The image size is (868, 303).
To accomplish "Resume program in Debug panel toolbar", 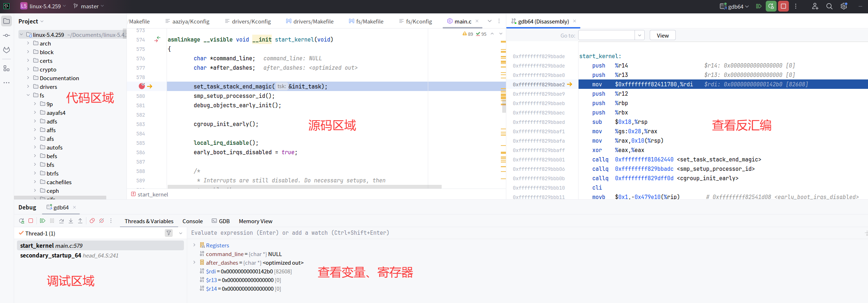I will (43, 221).
